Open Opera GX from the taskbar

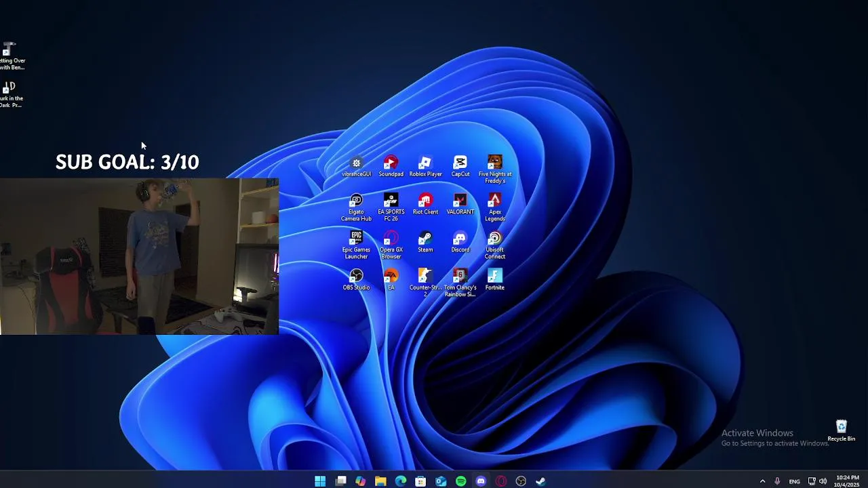pyautogui.click(x=501, y=481)
